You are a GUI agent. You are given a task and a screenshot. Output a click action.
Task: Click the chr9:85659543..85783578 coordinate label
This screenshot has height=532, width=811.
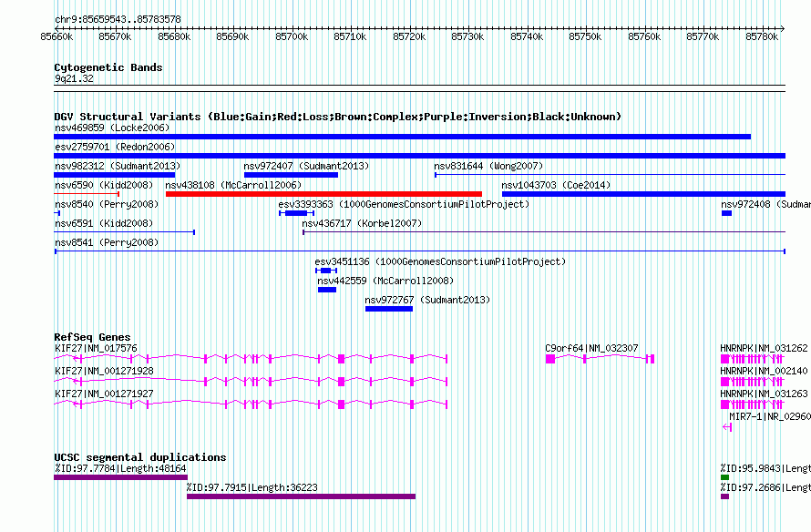coord(118,20)
